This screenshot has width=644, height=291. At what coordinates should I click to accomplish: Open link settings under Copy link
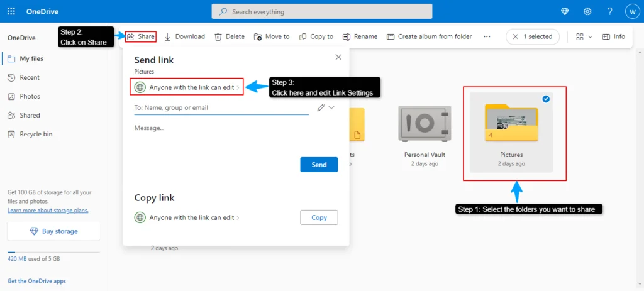(x=187, y=217)
